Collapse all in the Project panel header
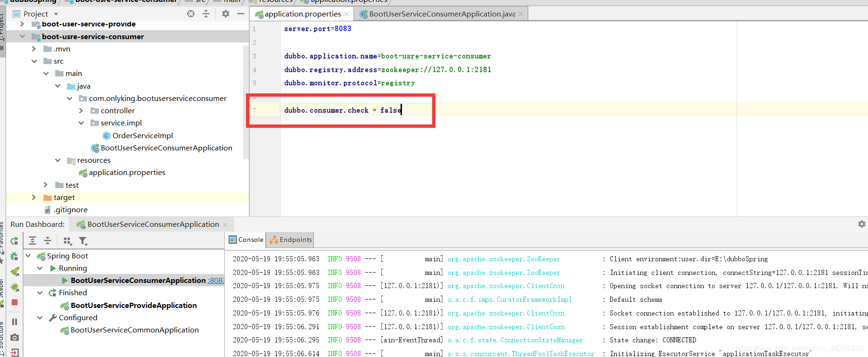The height and width of the screenshot is (357, 868). point(206,14)
